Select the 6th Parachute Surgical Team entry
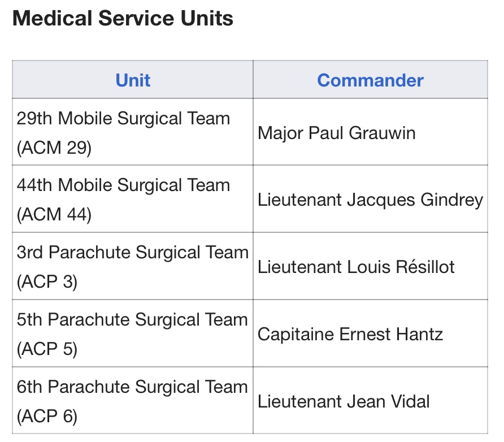Screen dimensions: 504x442 pyautogui.click(x=132, y=401)
